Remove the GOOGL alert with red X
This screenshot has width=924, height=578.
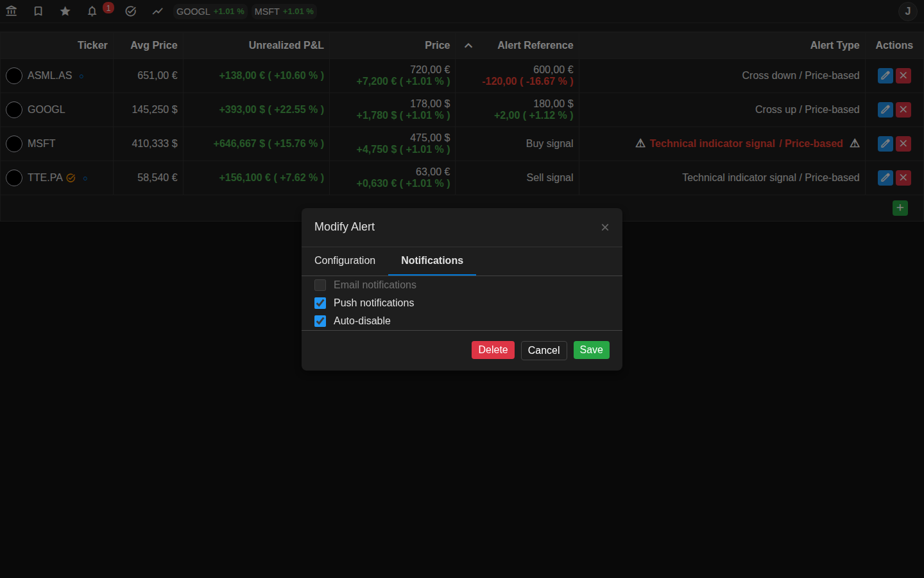coord(903,110)
